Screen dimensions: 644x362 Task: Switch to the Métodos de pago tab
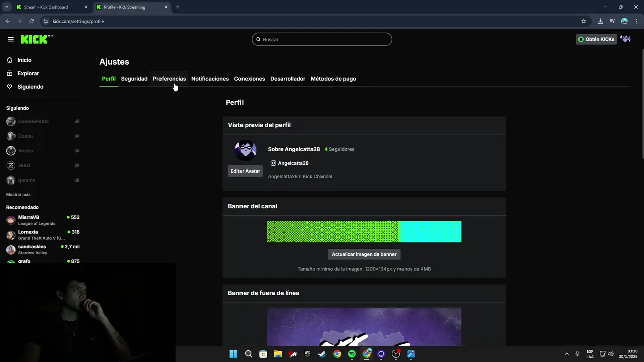tap(334, 79)
